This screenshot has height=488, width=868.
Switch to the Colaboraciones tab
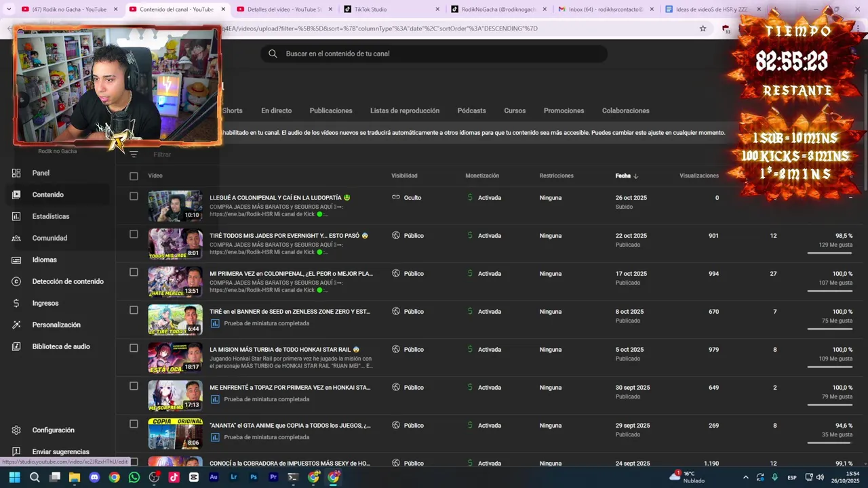625,110
